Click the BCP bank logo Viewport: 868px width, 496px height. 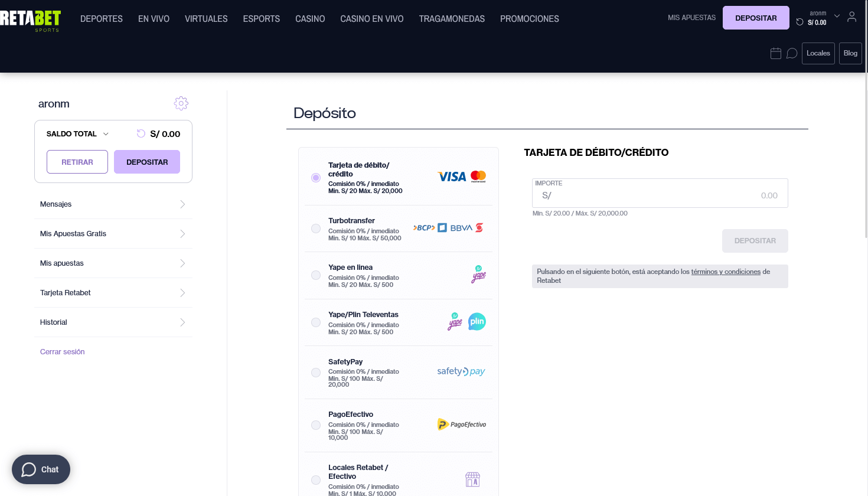pos(424,228)
